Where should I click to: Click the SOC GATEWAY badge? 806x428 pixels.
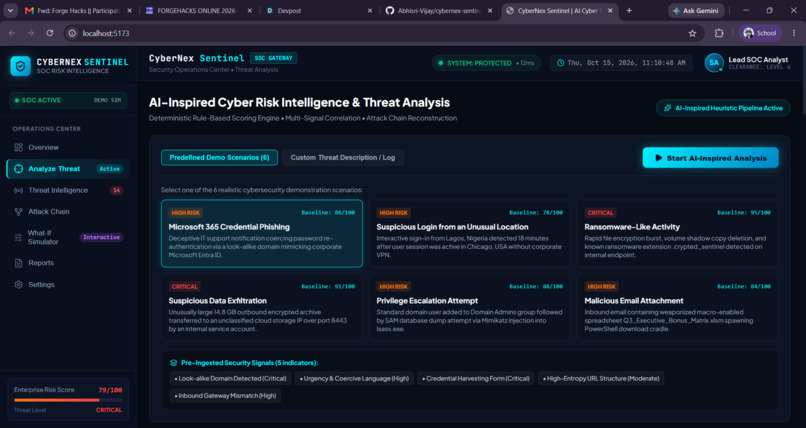click(273, 58)
